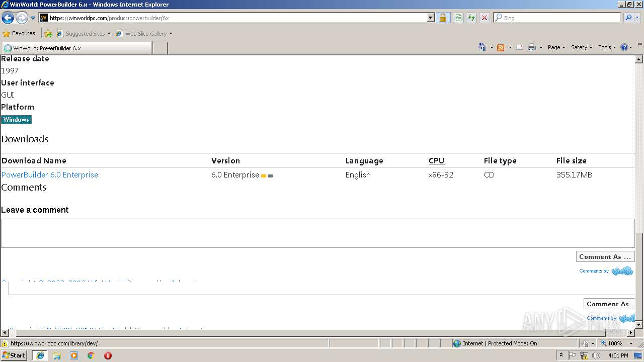
Task: Select the WinWorld: PowerBuilder 6.x tab
Action: tap(76, 48)
